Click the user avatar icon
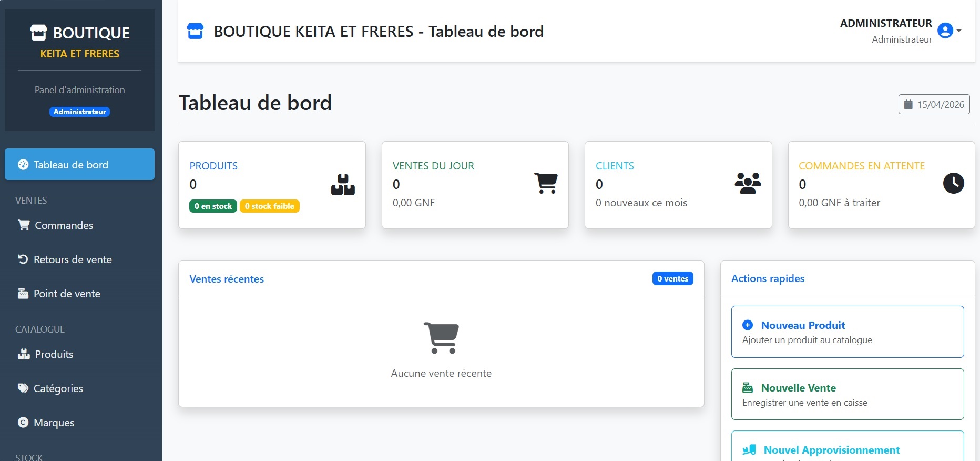This screenshot has height=461, width=980. coord(945,31)
